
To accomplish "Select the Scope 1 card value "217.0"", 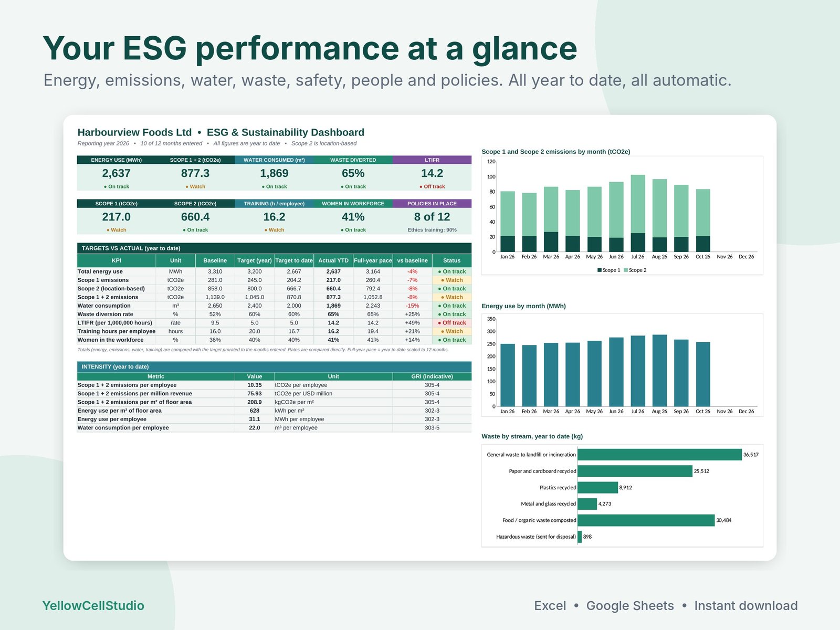I will click(x=117, y=217).
